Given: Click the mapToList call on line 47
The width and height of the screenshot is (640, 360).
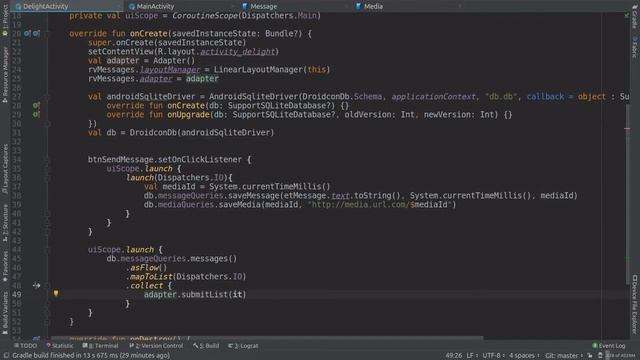Looking at the screenshot, I should tap(151, 277).
